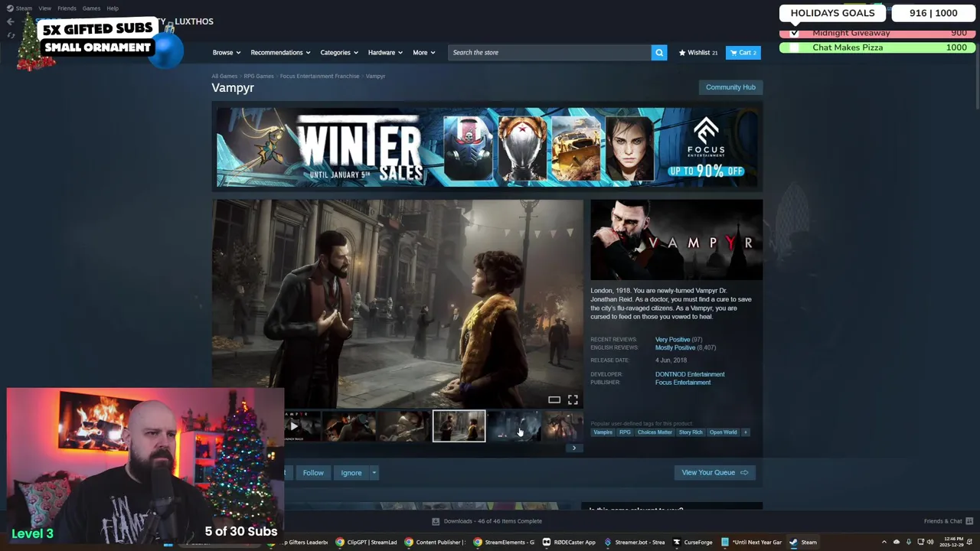Open Content Publisher Chrome window in taskbar
980x551 pixels.
(435, 542)
